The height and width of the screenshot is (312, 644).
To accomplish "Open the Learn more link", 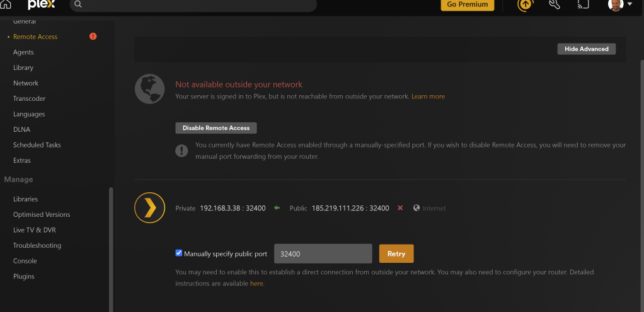I will pyautogui.click(x=428, y=96).
